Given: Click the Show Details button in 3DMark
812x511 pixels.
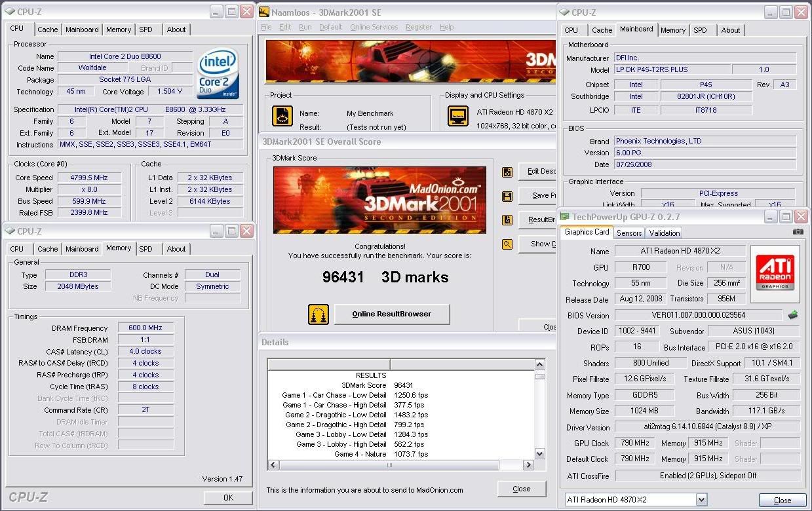Looking at the screenshot, I should click(538, 244).
